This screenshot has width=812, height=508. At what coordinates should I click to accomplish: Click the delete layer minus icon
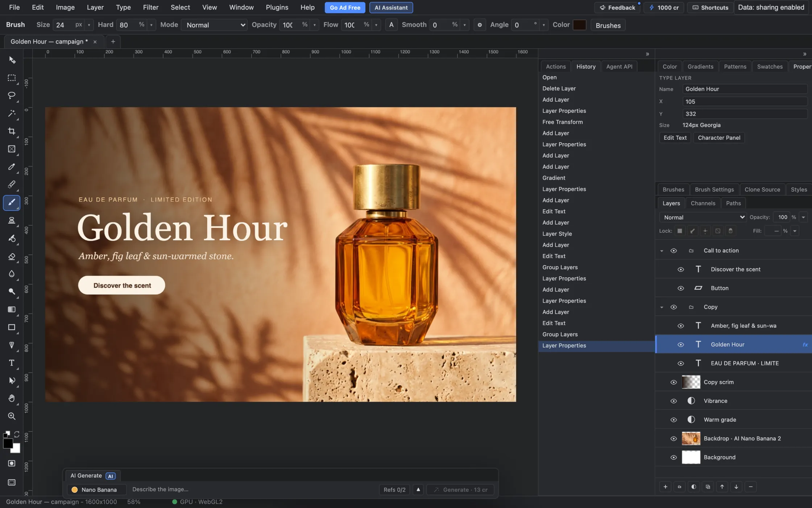(750, 487)
